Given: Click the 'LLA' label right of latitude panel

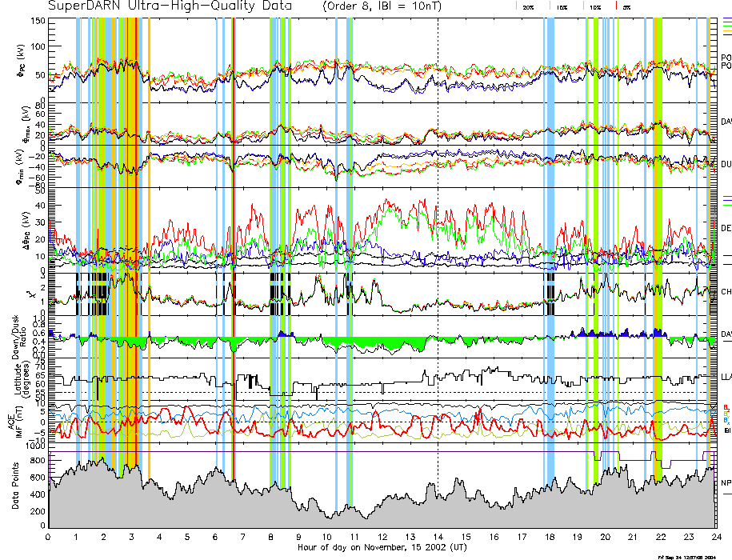Looking at the screenshot, I should [x=726, y=377].
